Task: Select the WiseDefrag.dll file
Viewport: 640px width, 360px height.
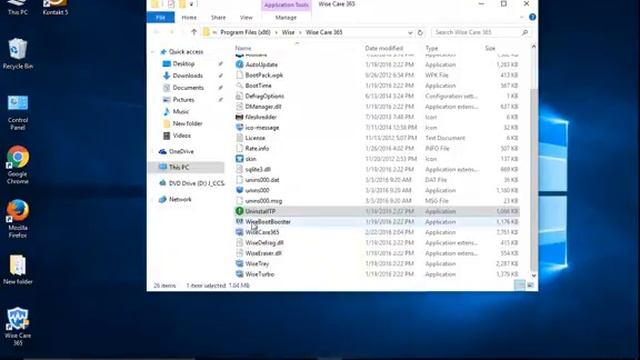Action: [264, 243]
